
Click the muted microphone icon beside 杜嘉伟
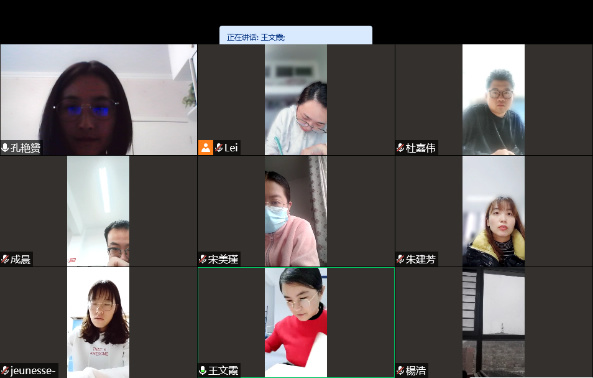401,147
